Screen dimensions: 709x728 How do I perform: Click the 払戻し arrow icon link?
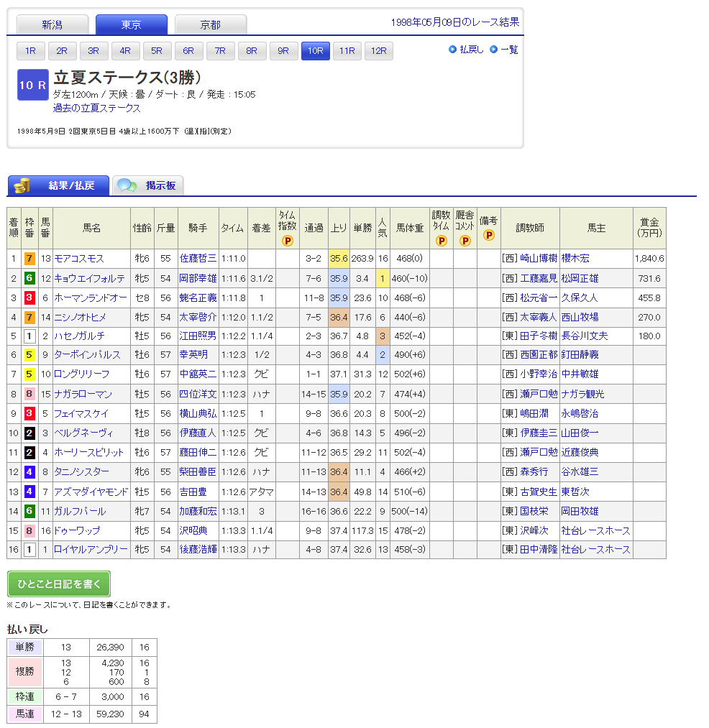point(467,50)
